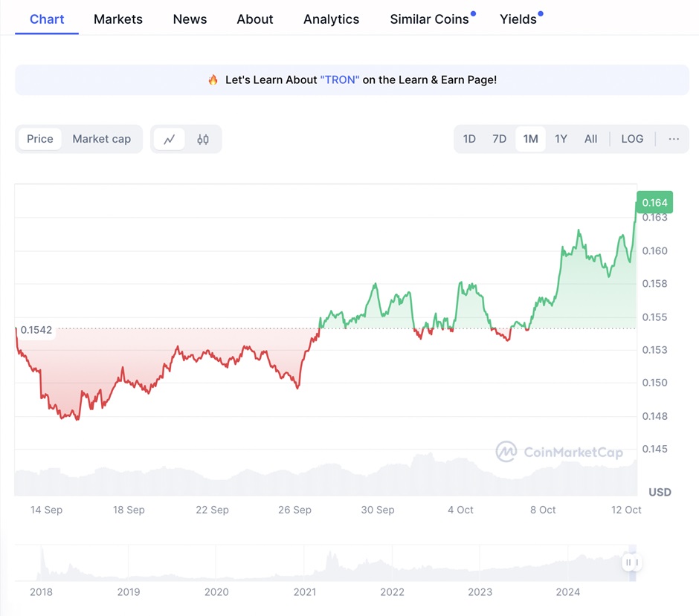The width and height of the screenshot is (699, 616).
Task: Click the fire icon in banner
Action: point(213,80)
